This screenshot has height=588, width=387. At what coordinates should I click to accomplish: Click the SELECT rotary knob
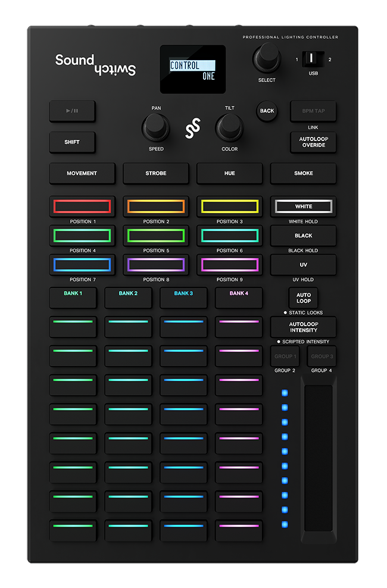pyautogui.click(x=266, y=58)
